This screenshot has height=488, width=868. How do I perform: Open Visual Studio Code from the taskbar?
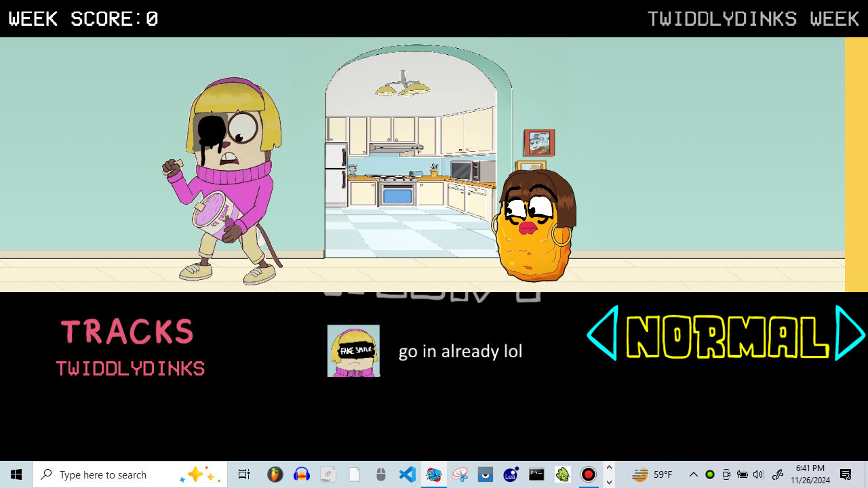407,474
